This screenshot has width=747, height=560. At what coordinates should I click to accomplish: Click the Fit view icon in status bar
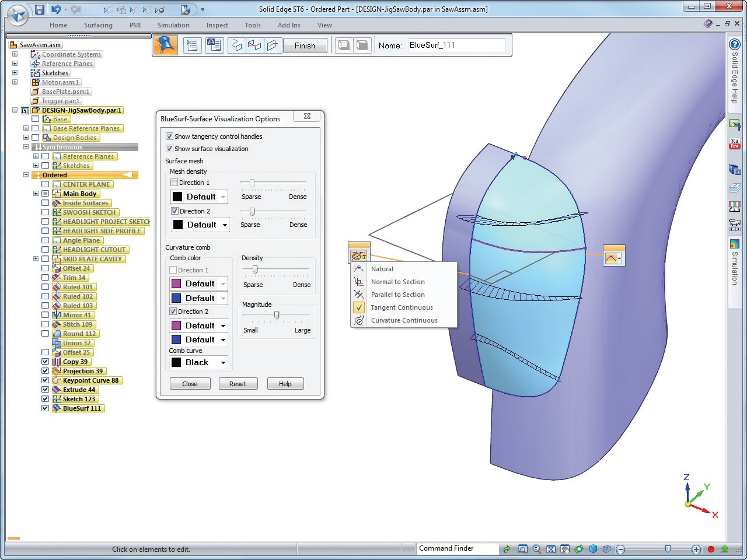[x=550, y=549]
